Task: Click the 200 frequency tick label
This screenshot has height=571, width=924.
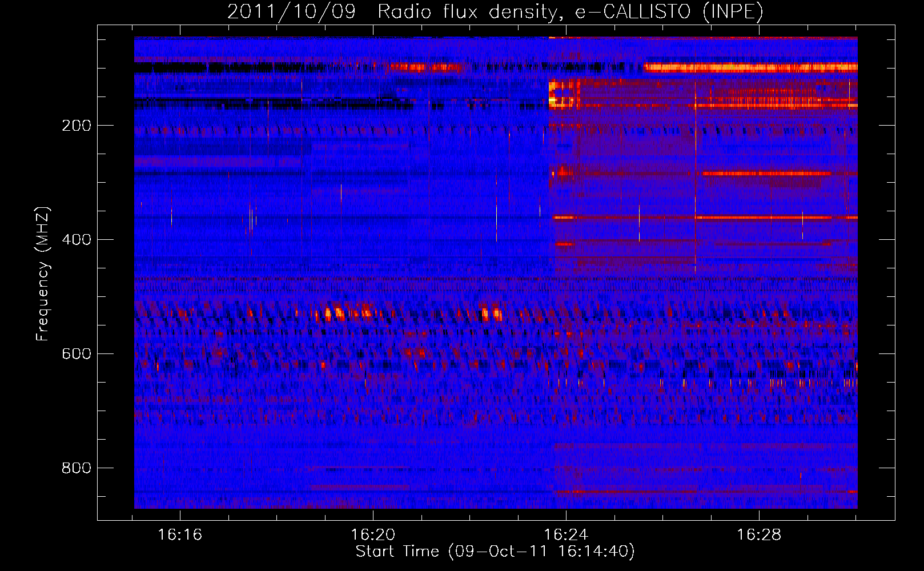Action: (x=77, y=126)
